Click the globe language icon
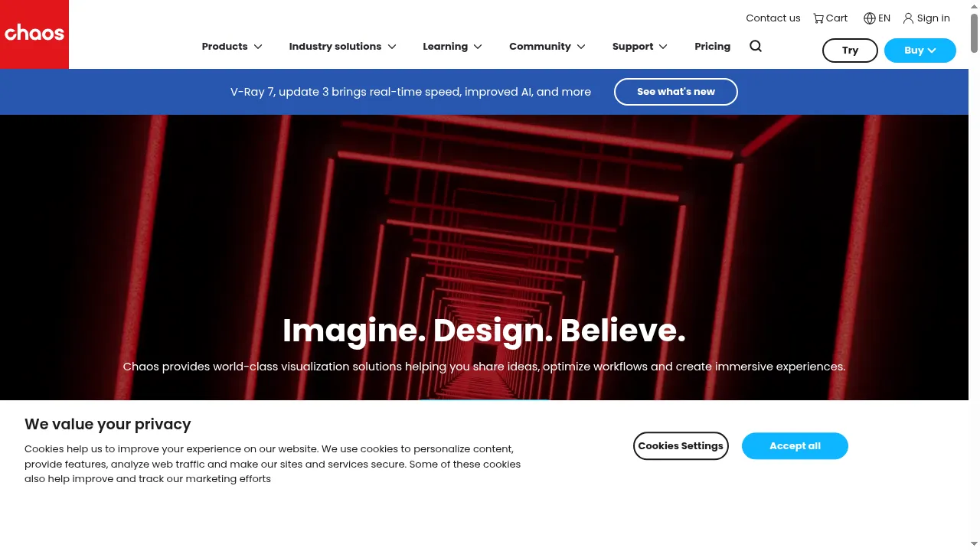Screen dimensions: 980x551 coord(869,18)
